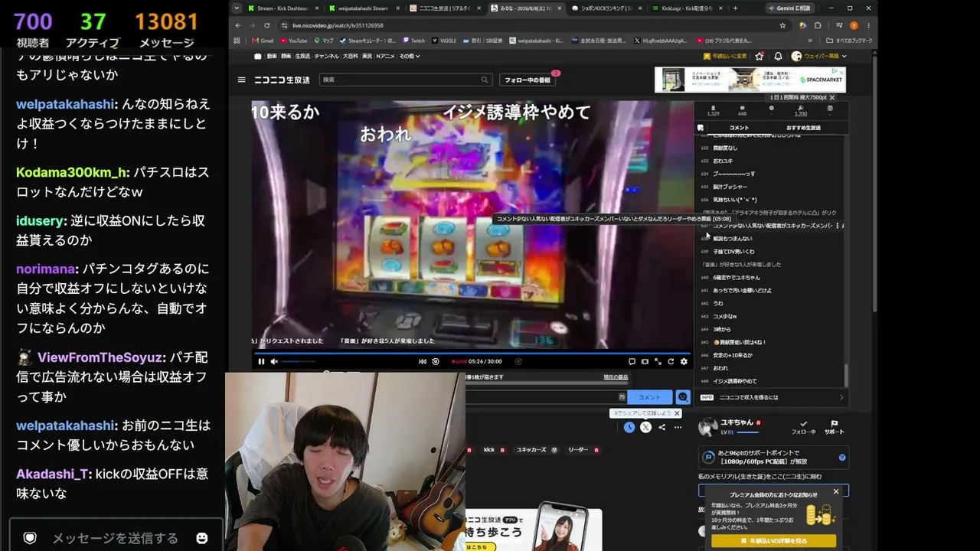Click the ニコニコ生放送 logo
This screenshot has height=551, width=980.
[282, 80]
